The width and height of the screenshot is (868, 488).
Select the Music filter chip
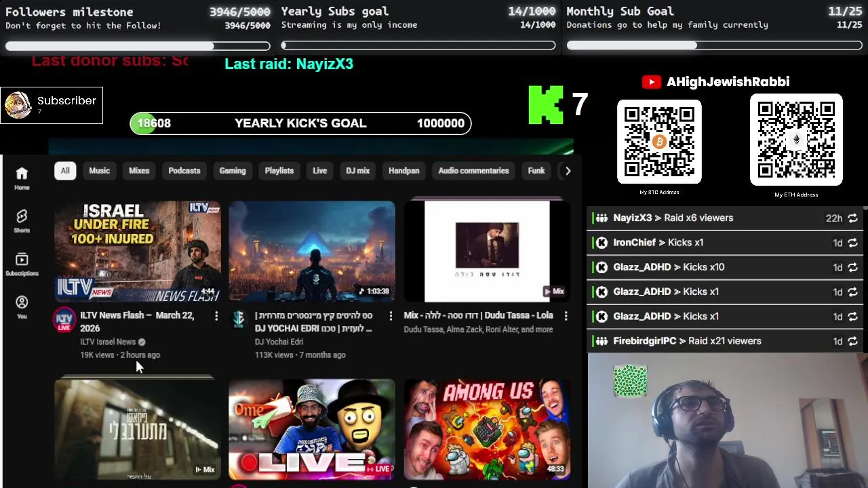pos(99,171)
